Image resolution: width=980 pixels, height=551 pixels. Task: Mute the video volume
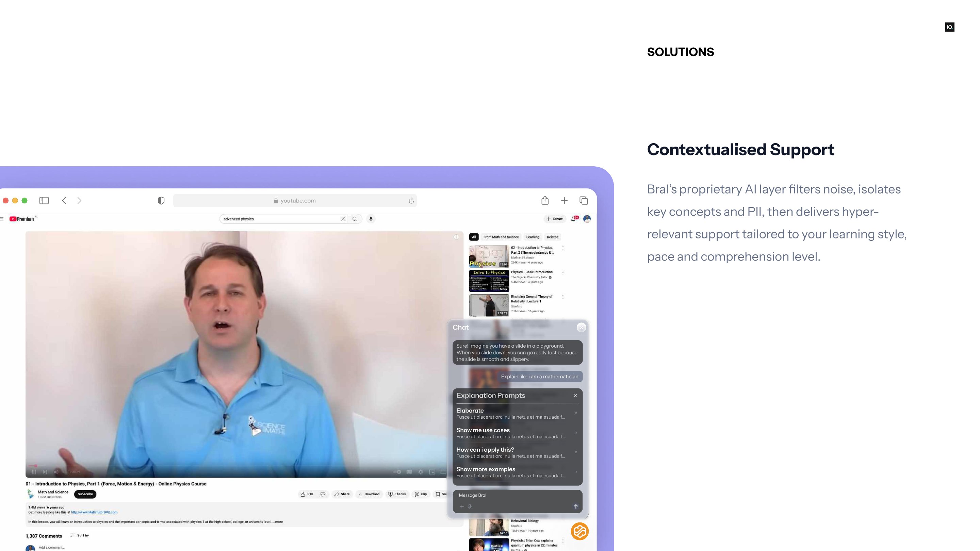(56, 472)
